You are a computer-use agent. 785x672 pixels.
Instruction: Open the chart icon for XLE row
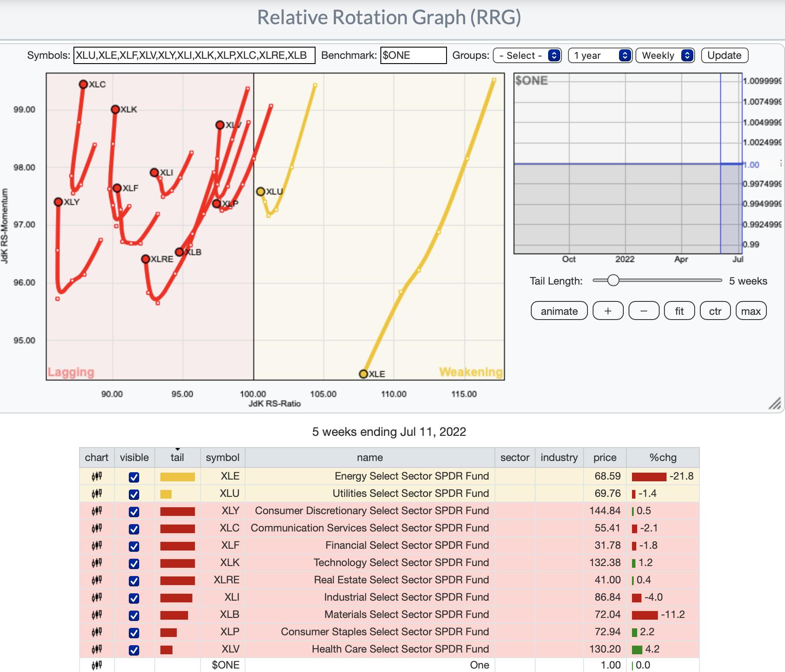96,477
